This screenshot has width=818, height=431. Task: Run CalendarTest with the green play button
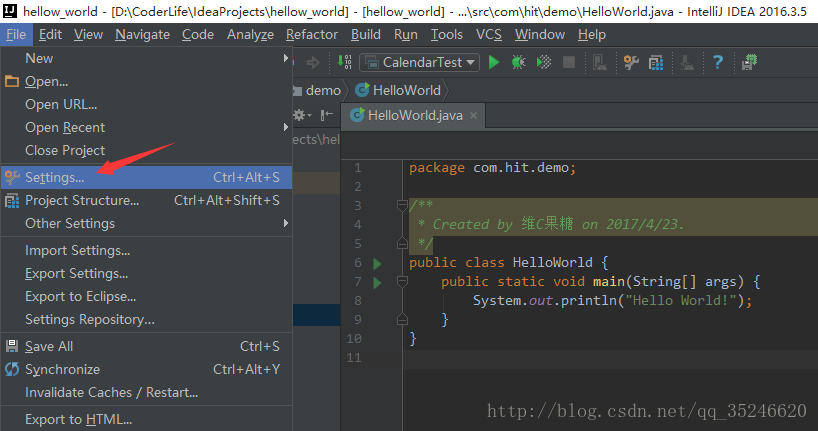(x=494, y=62)
